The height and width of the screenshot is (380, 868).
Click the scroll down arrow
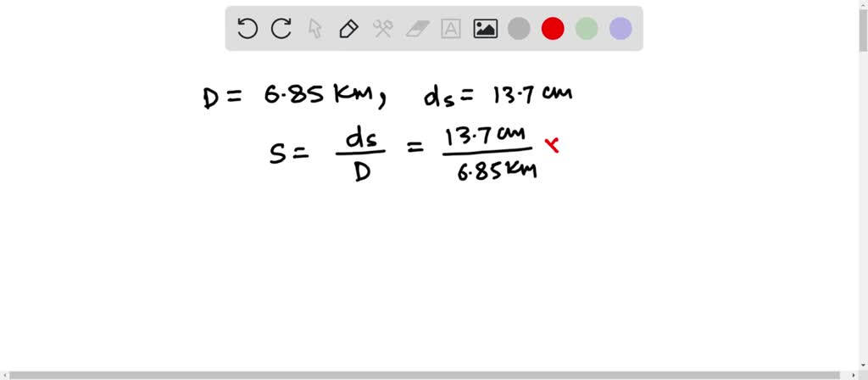[863, 366]
